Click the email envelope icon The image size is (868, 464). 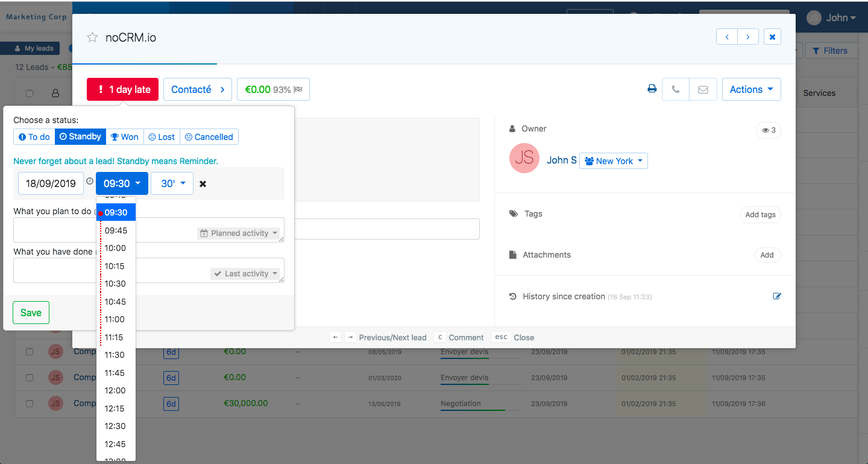click(x=703, y=89)
